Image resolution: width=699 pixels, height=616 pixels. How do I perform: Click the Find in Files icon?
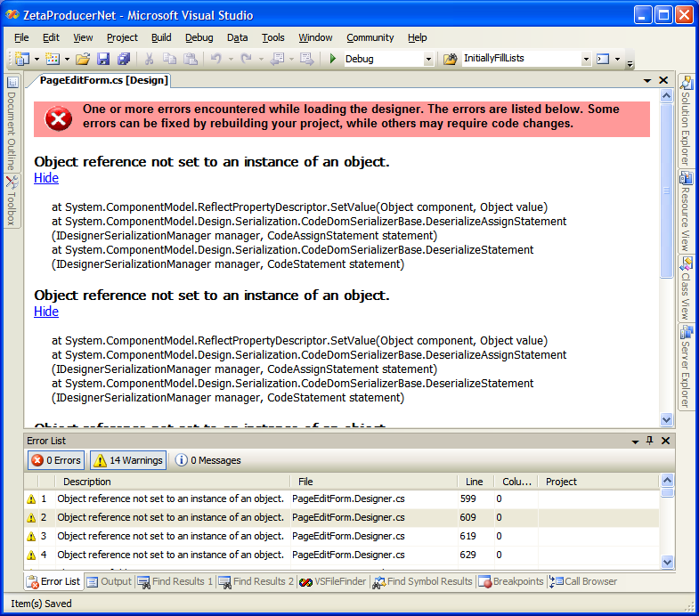pyautogui.click(x=451, y=59)
